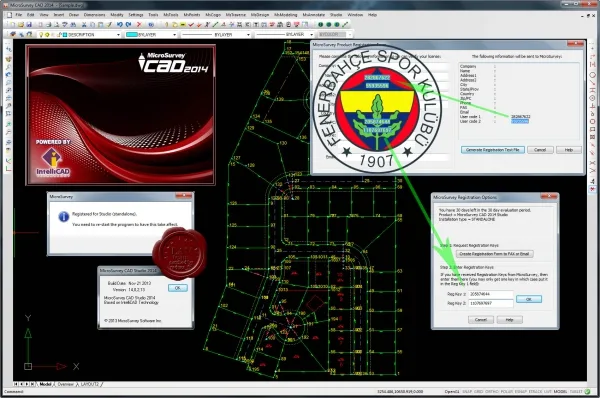
Task: Click the layer sun freeze icon
Action: (x=47, y=35)
